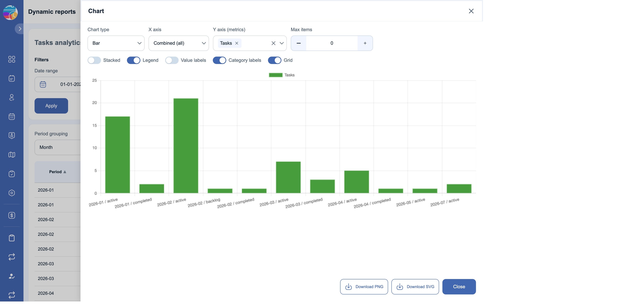Open the clipboard icon in sidebar
Image resolution: width=644 pixels, height=308 pixels.
pos(11,238)
